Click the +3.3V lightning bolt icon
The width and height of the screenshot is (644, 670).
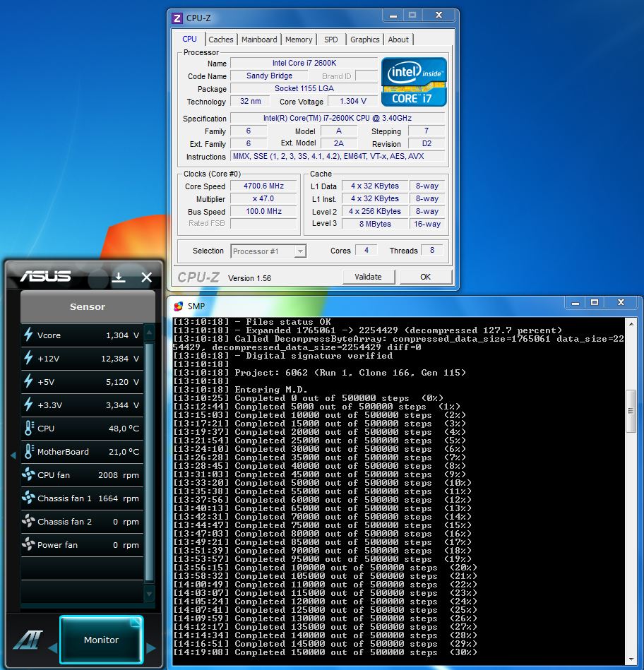29,405
